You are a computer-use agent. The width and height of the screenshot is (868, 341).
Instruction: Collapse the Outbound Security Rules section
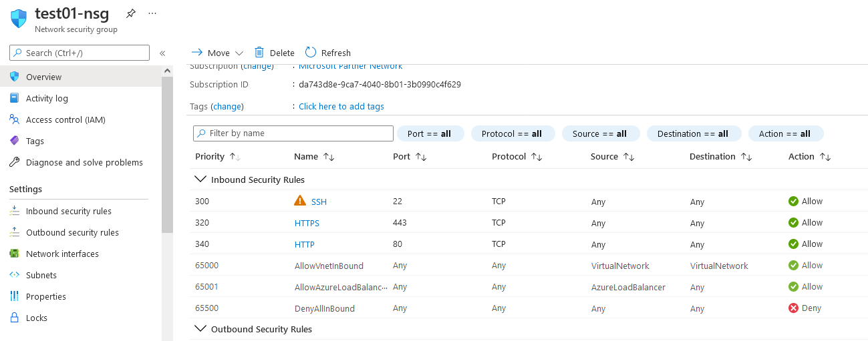(x=200, y=329)
